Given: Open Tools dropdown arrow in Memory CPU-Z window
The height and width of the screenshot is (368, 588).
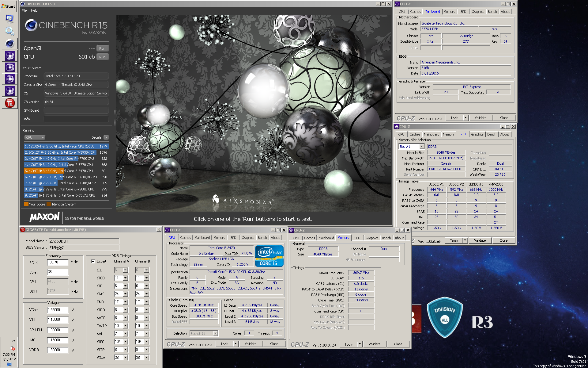Looking at the screenshot, I should [360, 344].
